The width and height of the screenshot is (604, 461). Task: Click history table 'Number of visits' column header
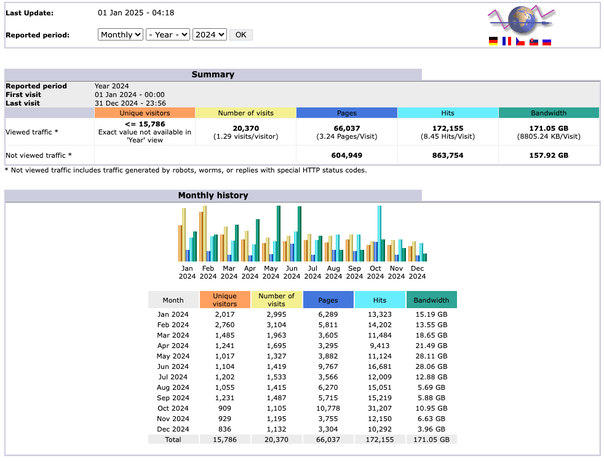[x=276, y=300]
